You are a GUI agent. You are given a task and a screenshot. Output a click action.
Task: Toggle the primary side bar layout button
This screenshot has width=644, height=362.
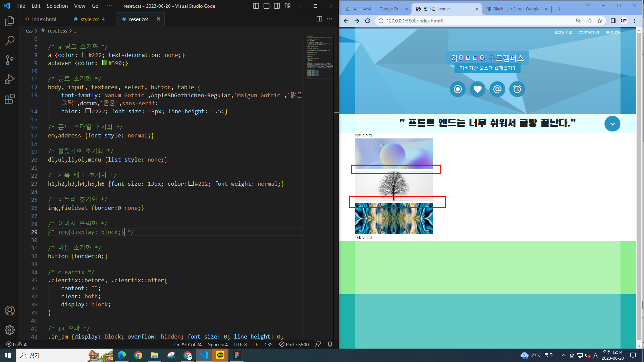(256, 6)
